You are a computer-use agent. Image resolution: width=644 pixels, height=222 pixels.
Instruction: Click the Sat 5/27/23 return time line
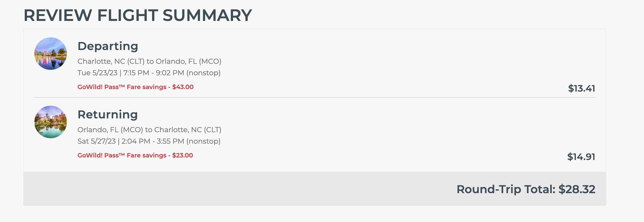click(x=149, y=141)
